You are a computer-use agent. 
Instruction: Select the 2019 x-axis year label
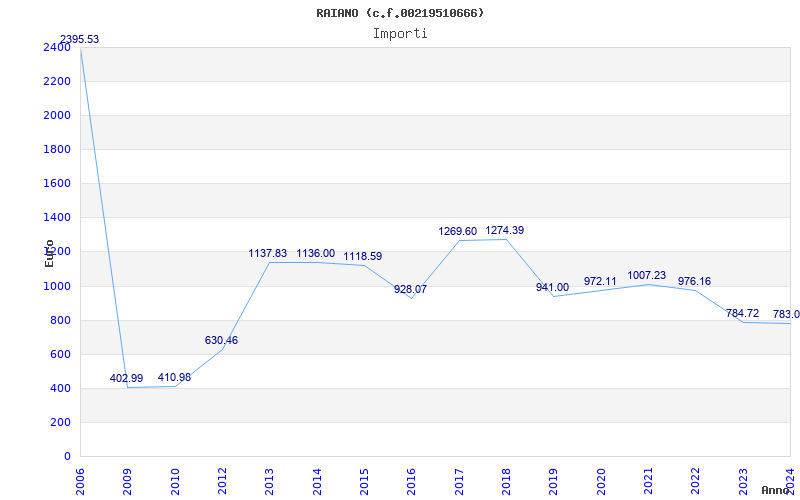click(x=554, y=481)
